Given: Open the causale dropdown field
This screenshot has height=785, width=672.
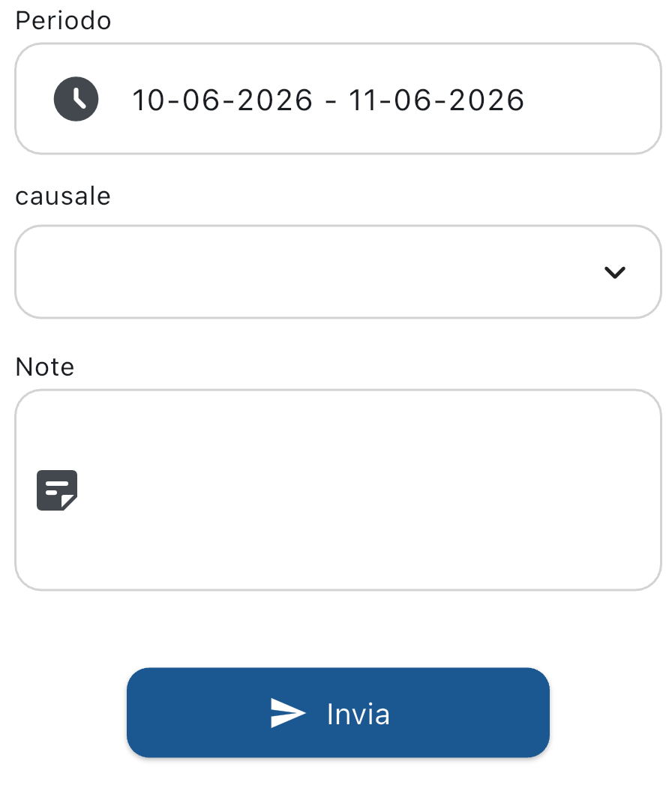Looking at the screenshot, I should [x=337, y=272].
